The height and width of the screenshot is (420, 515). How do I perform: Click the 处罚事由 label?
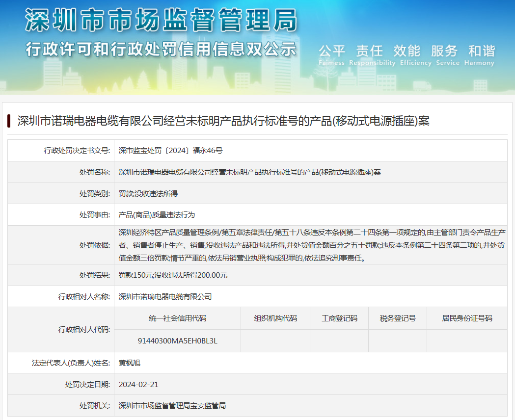click(x=95, y=215)
